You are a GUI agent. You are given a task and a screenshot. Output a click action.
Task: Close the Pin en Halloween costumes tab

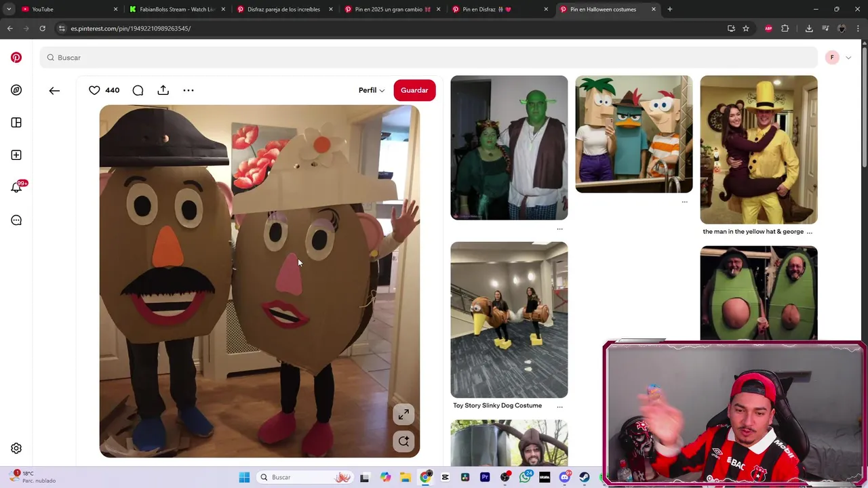point(654,9)
